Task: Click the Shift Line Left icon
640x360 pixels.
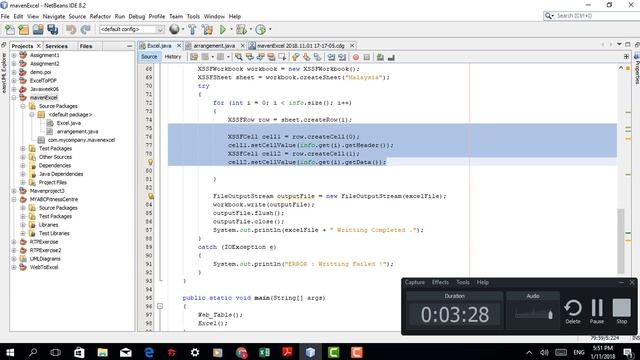Action: click(331, 57)
